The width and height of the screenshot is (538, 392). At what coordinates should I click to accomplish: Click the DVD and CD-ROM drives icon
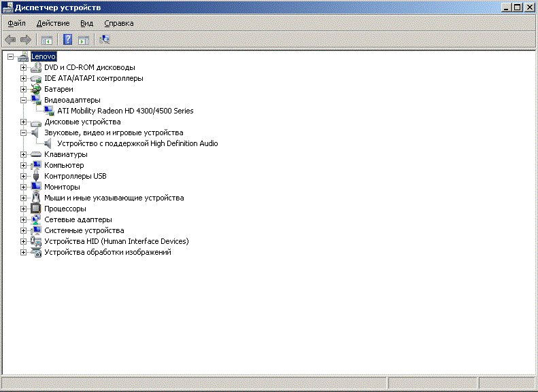[36, 67]
